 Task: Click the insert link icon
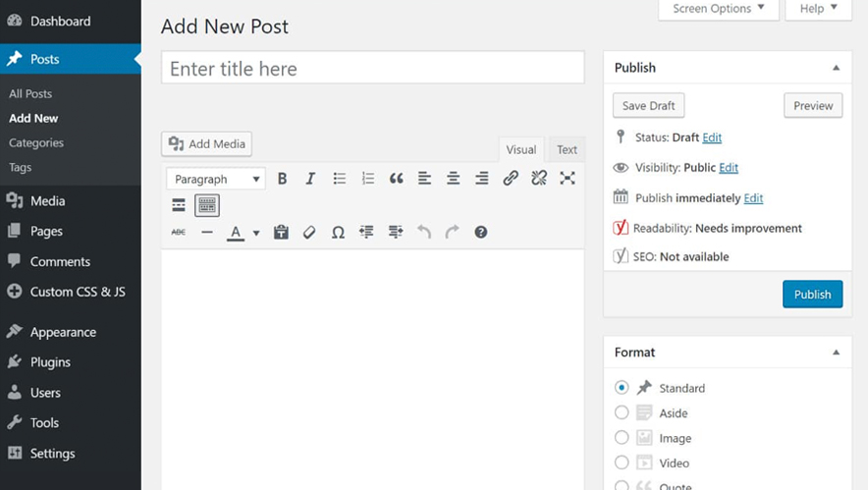coord(511,179)
